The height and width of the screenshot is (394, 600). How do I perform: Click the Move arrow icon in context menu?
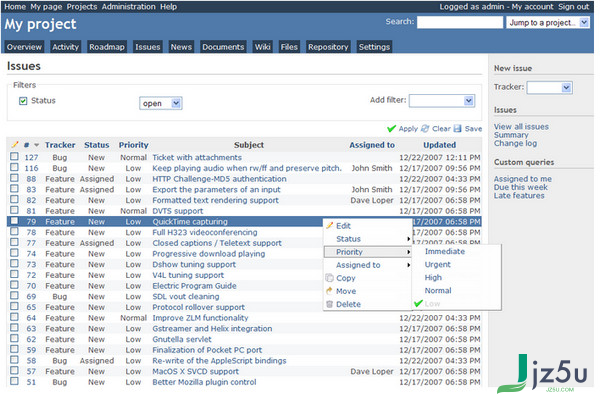tap(329, 291)
